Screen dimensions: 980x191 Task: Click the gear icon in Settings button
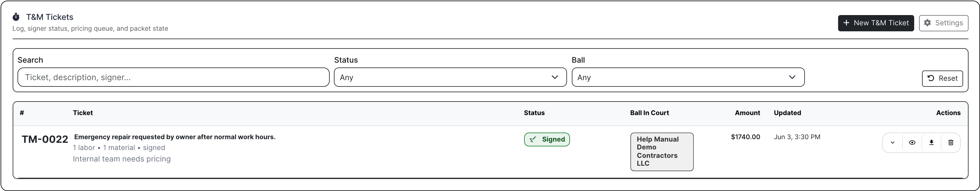click(x=927, y=23)
